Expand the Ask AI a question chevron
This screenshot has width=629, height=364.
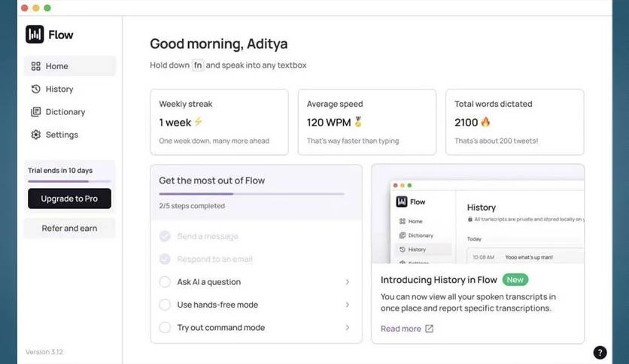tap(347, 282)
